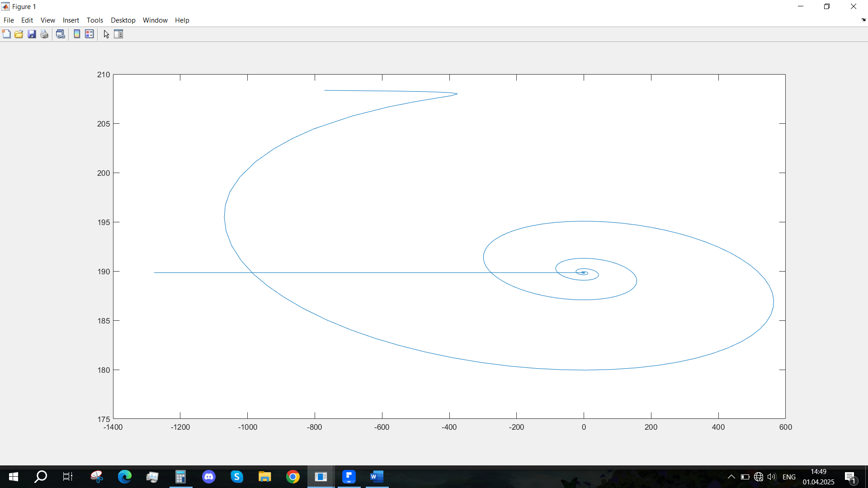
Task: Click the y-axis label 175
Action: 104,419
